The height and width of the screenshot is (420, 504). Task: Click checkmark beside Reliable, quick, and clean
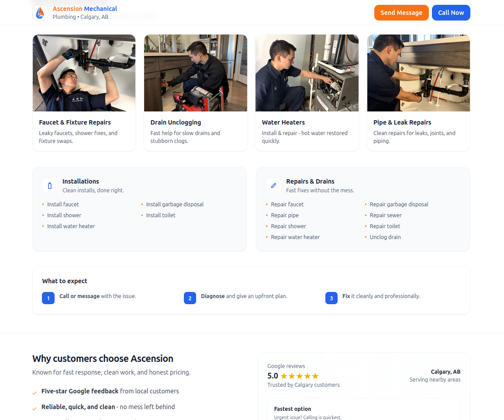coord(35,409)
